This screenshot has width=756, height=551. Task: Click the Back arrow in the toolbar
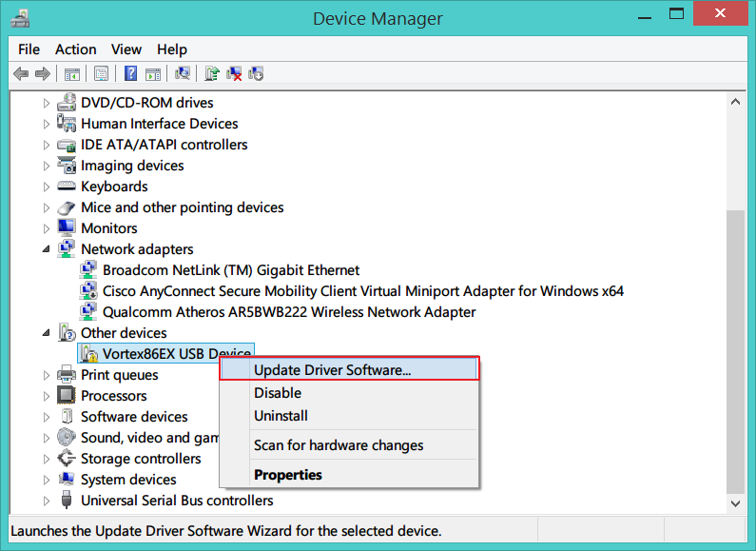click(x=21, y=73)
